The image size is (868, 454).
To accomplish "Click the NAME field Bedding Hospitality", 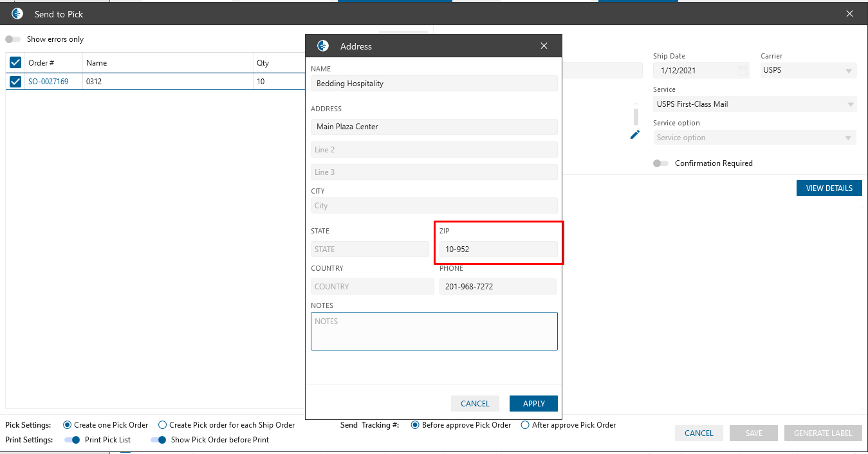I will click(x=434, y=84).
